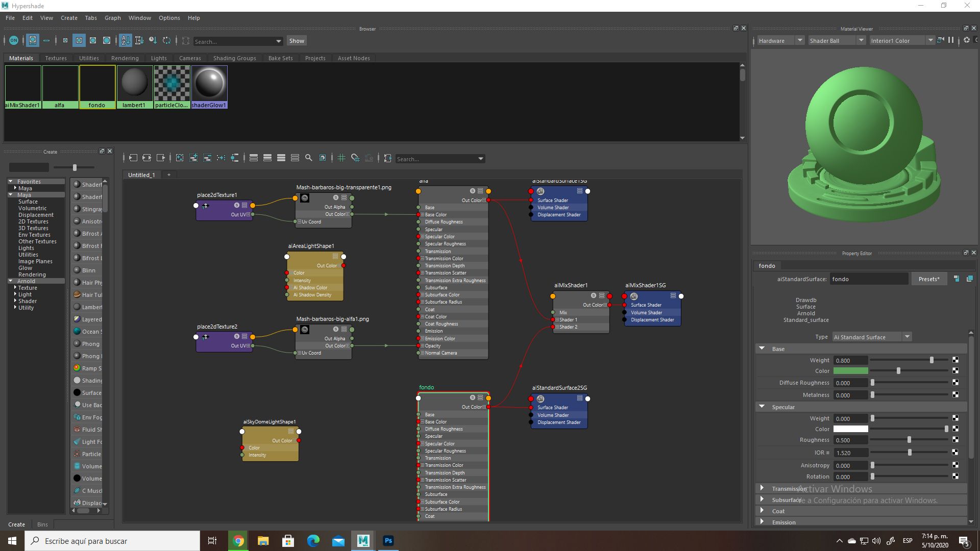The image size is (980, 551).
Task: Click map checker button next to Metalness
Action: [955, 395]
